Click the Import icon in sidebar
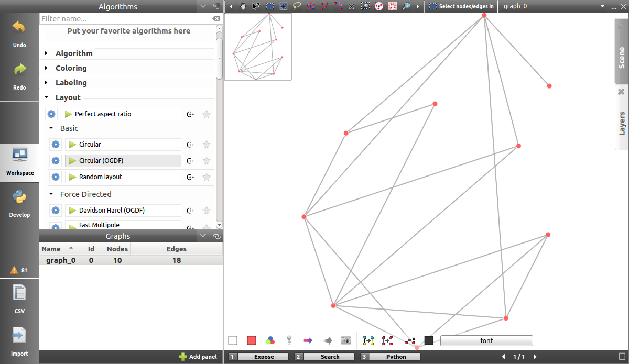 19,341
